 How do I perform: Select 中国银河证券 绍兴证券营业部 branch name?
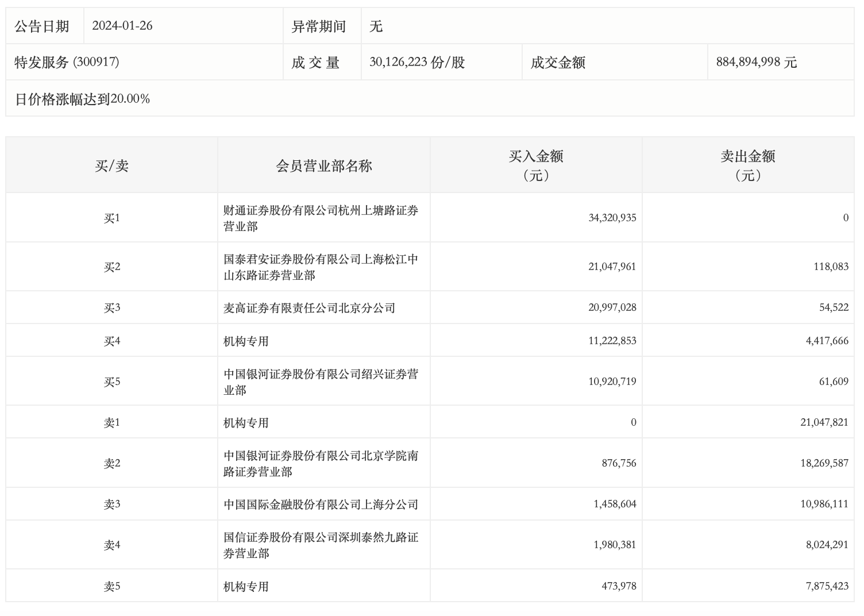tap(321, 382)
